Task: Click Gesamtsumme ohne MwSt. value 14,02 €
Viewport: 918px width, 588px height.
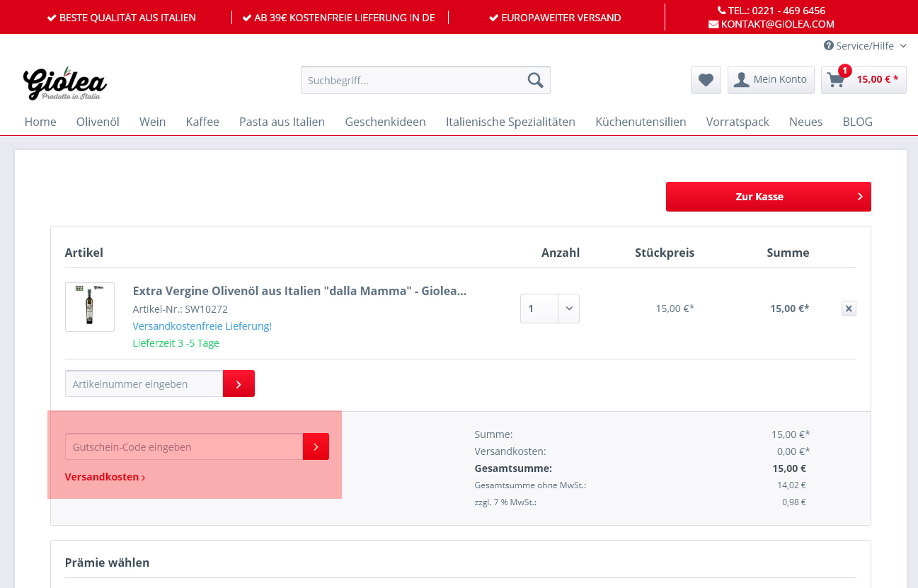Action: coord(791,485)
